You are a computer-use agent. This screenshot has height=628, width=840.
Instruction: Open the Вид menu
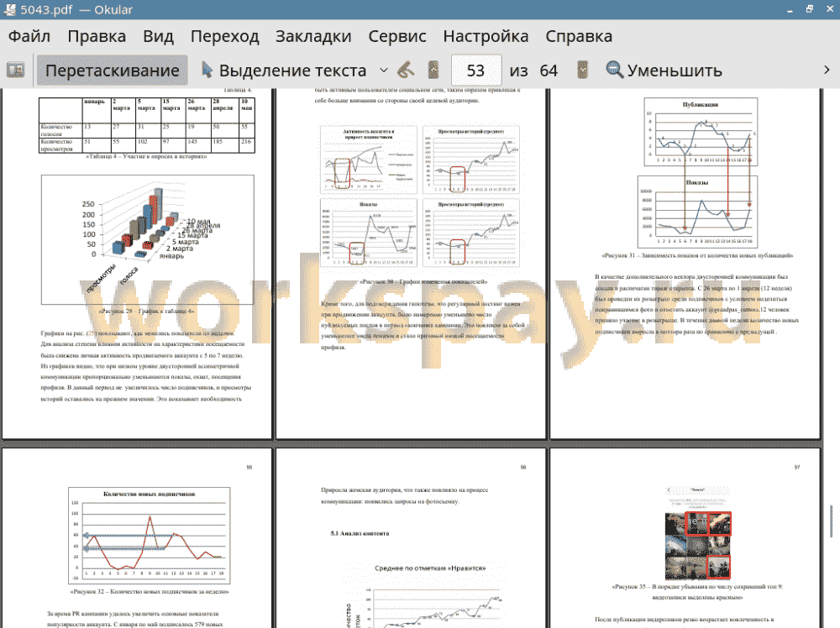[158, 36]
